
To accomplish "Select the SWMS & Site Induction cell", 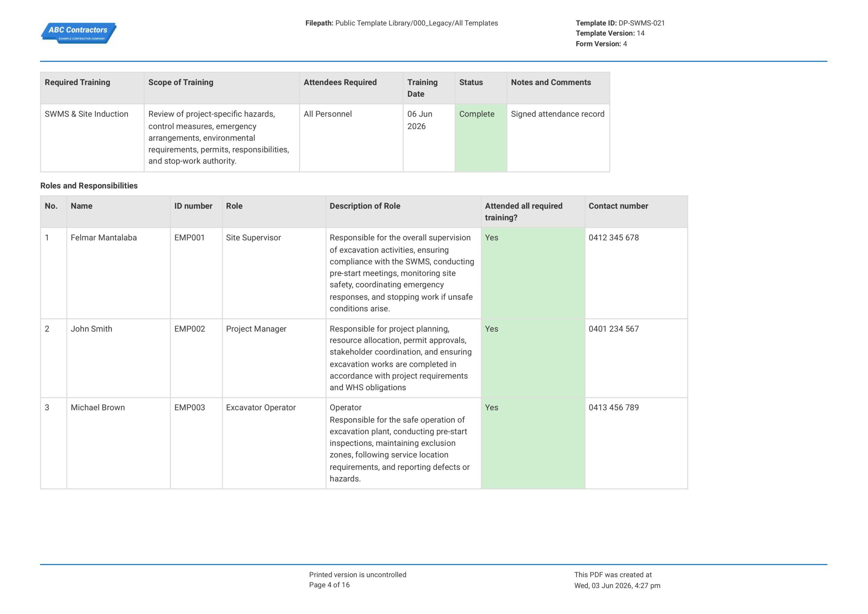I will tap(92, 138).
